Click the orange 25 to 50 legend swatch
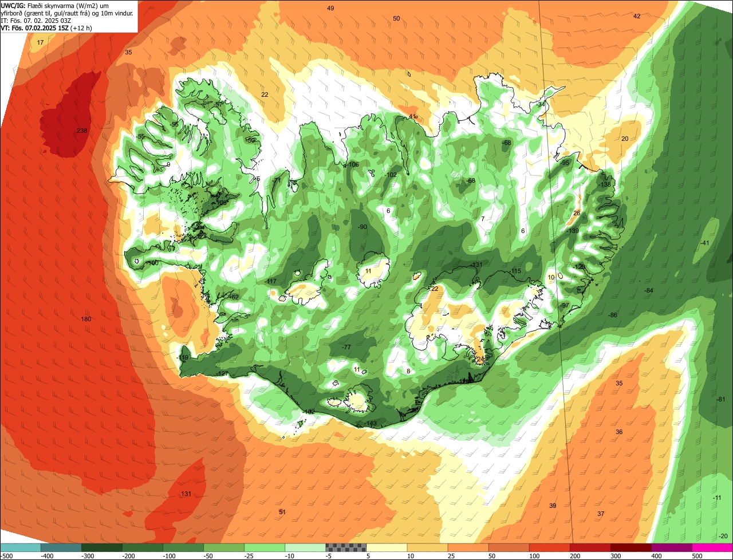Image resolution: width=733 pixels, height=560 pixels. (x=468, y=547)
